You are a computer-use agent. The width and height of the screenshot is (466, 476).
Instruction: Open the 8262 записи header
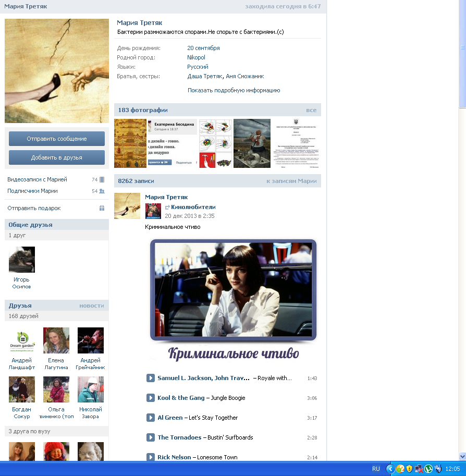[136, 181]
